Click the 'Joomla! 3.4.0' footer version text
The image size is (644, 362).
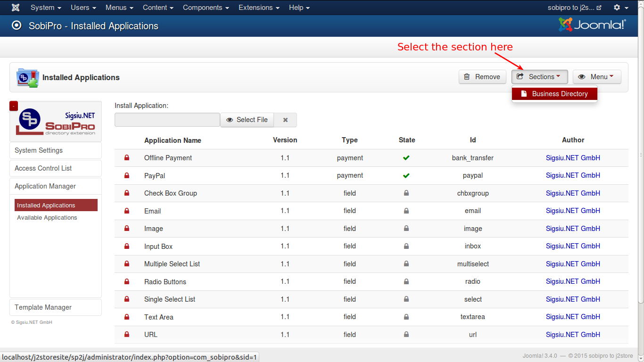click(x=540, y=356)
